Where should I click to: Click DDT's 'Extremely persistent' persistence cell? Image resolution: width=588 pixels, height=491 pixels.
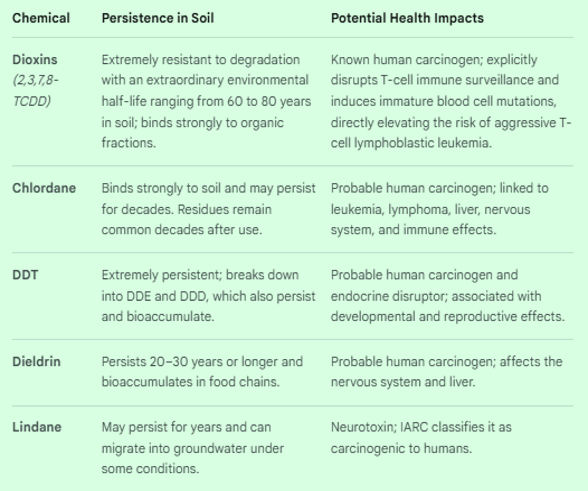(208, 296)
